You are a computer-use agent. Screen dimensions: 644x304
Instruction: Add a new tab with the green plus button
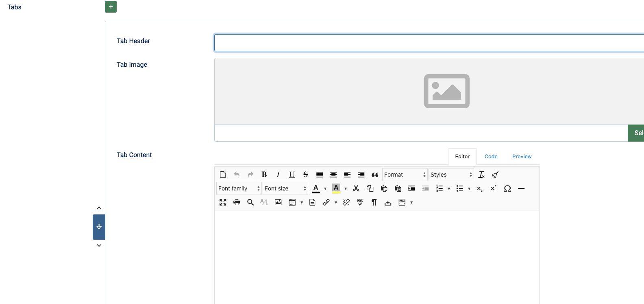(x=111, y=7)
